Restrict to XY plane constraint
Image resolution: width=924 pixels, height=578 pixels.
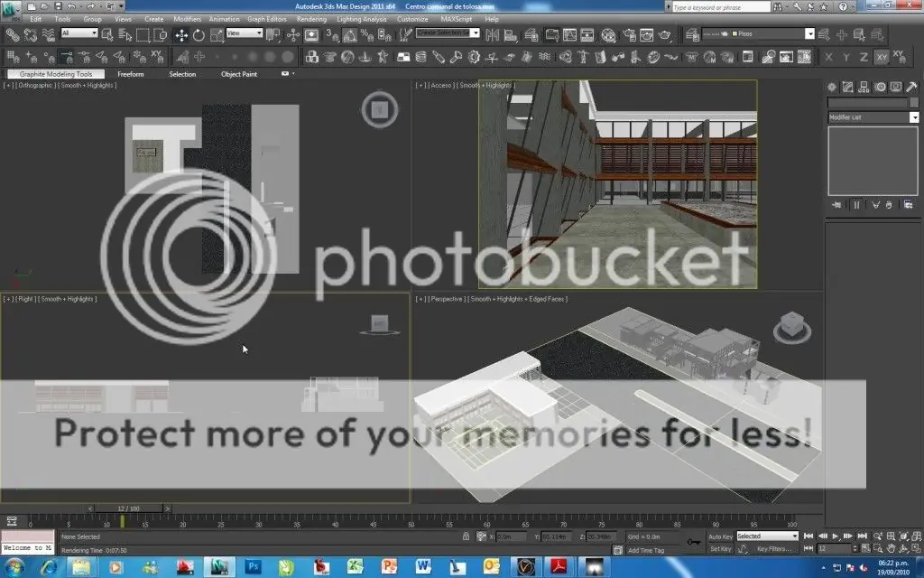pyautogui.click(x=881, y=57)
